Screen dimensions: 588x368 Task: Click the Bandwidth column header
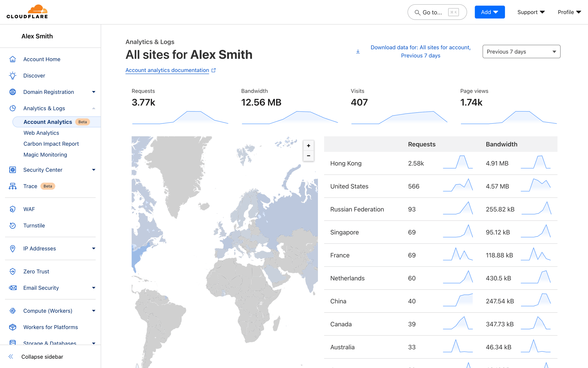coord(501,144)
